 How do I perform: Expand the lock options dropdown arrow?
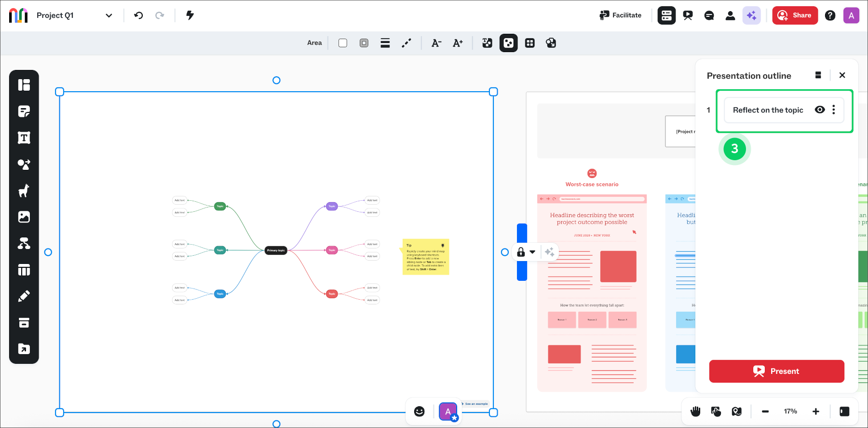pos(532,252)
